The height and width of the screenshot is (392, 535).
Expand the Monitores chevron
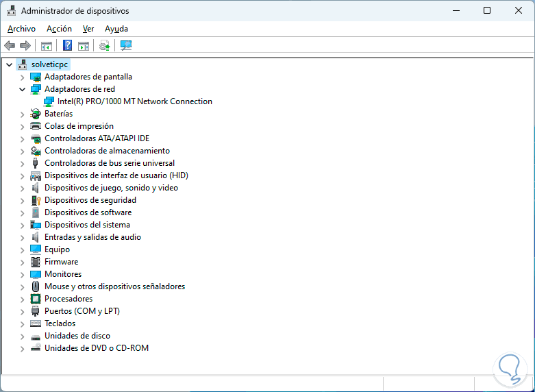[23, 275]
